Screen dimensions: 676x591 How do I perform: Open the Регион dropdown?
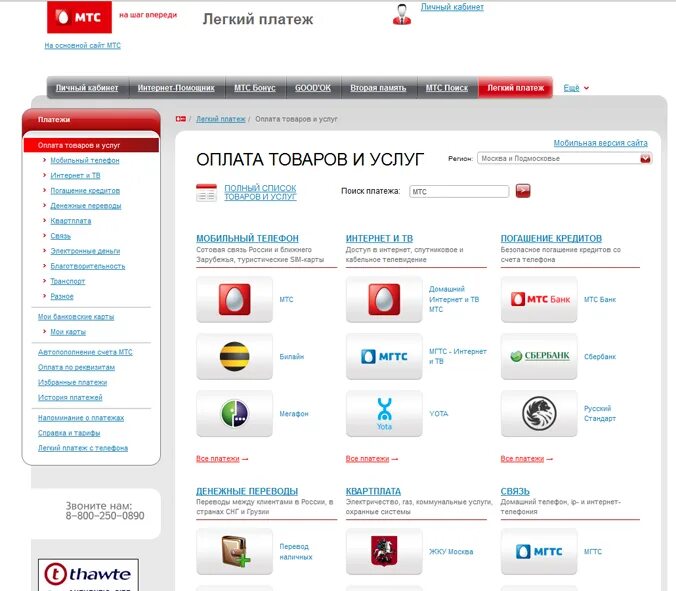[564, 159]
